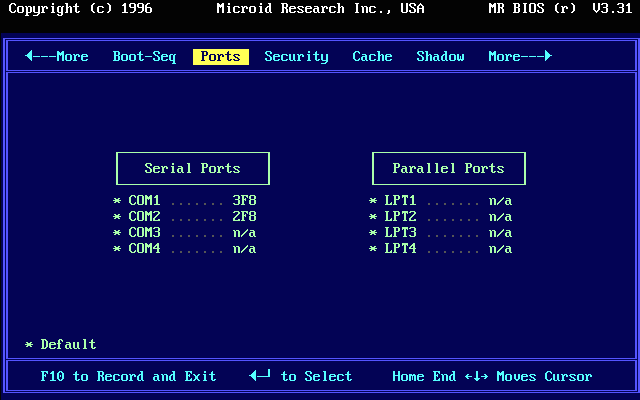Choose the LPT2 n/a setting
This screenshot has height=400, width=640.
[440, 216]
